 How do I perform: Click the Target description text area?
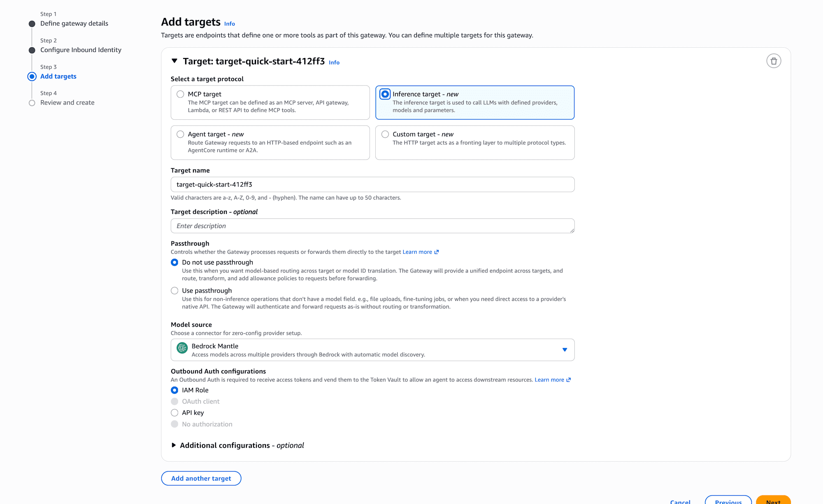click(x=372, y=226)
